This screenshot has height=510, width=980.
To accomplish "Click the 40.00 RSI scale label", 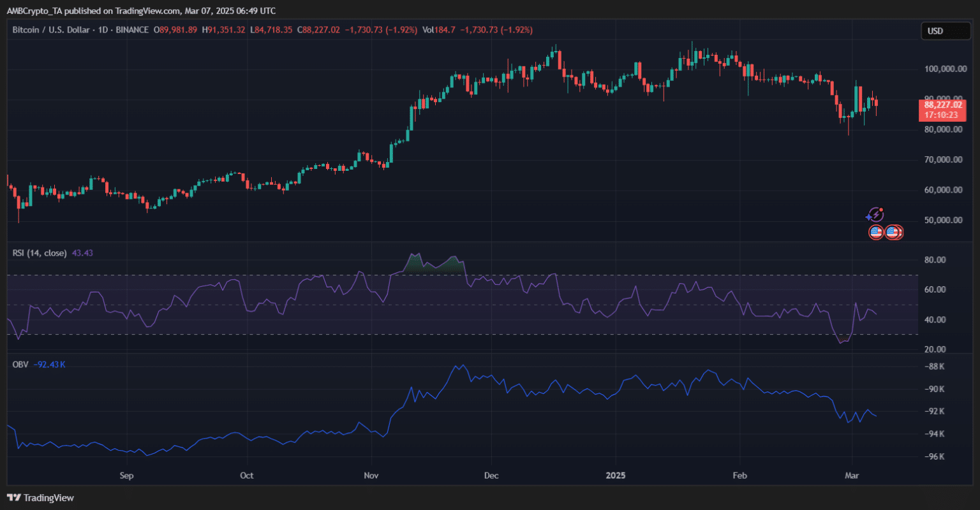I will tap(934, 320).
